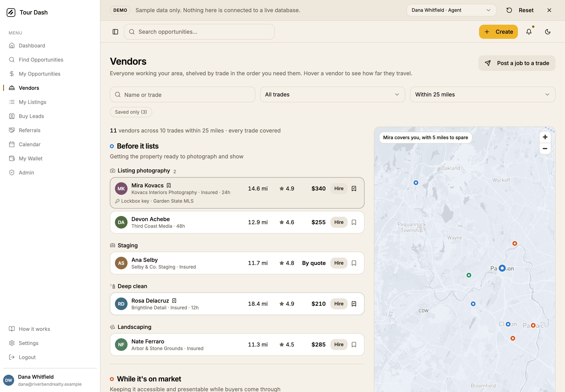The width and height of the screenshot is (565, 392).
Task: Focus the Name or trade filter field
Action: 182,94
